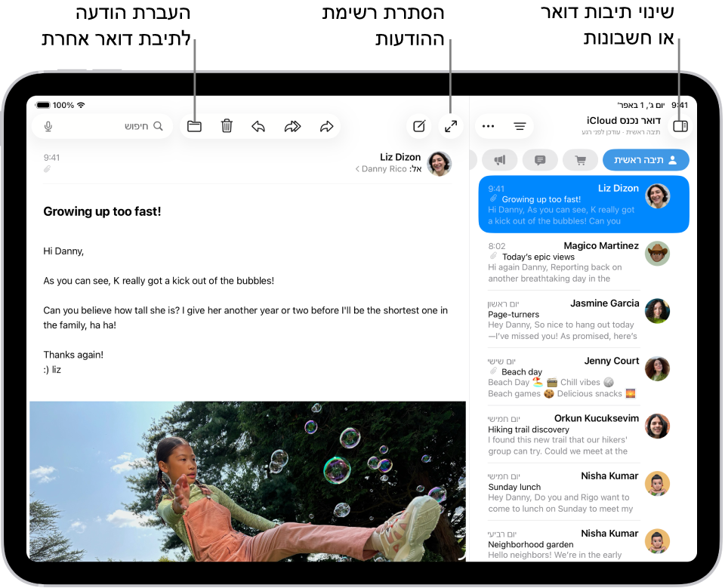The height and width of the screenshot is (588, 725).
Task: Open Magico Martinez Today's epic views email
Action: (x=584, y=262)
